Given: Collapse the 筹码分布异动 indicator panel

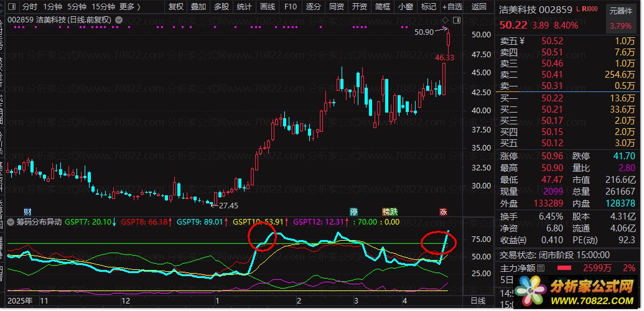Looking at the screenshot, I should pos(11,222).
